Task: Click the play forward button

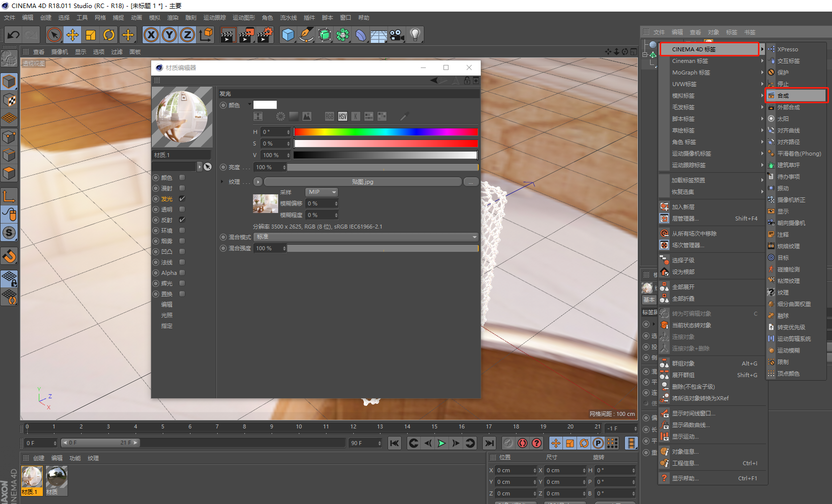Action: tap(442, 443)
